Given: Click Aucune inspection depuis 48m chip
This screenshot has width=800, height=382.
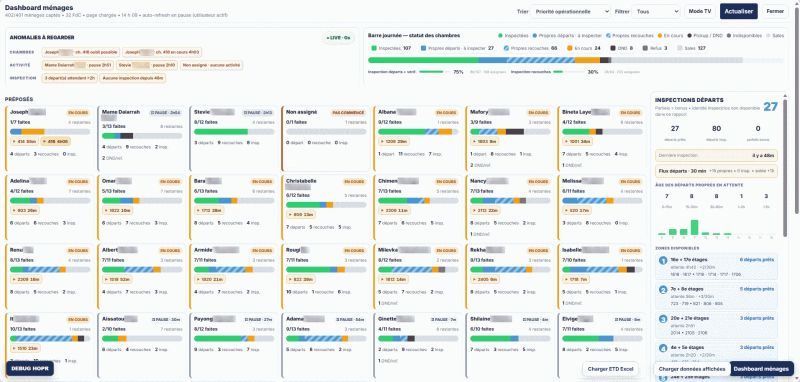Looking at the screenshot, I should (133, 78).
